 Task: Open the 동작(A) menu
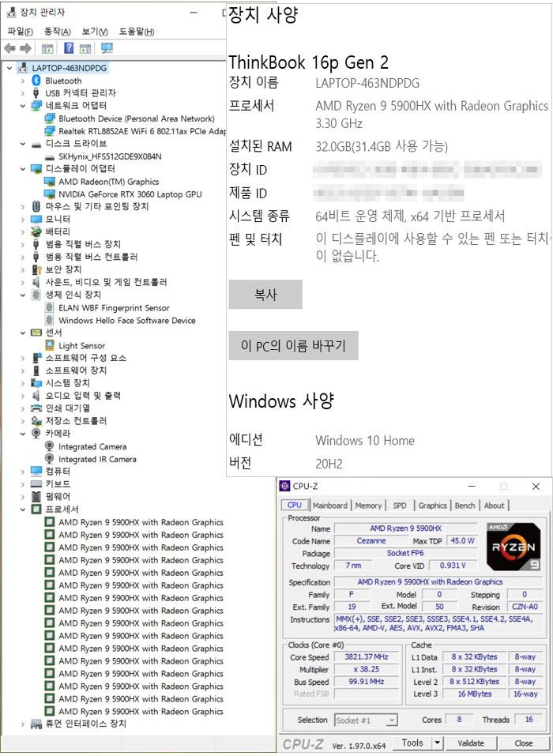click(58, 32)
